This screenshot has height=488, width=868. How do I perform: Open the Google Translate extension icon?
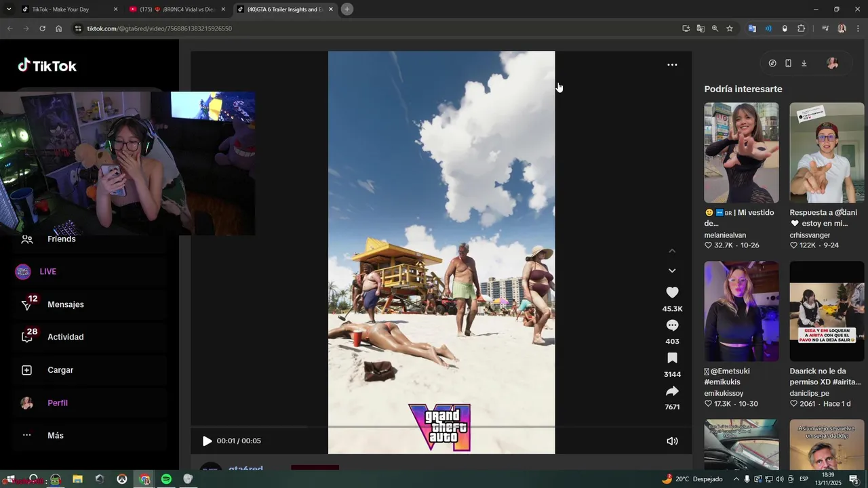point(752,28)
